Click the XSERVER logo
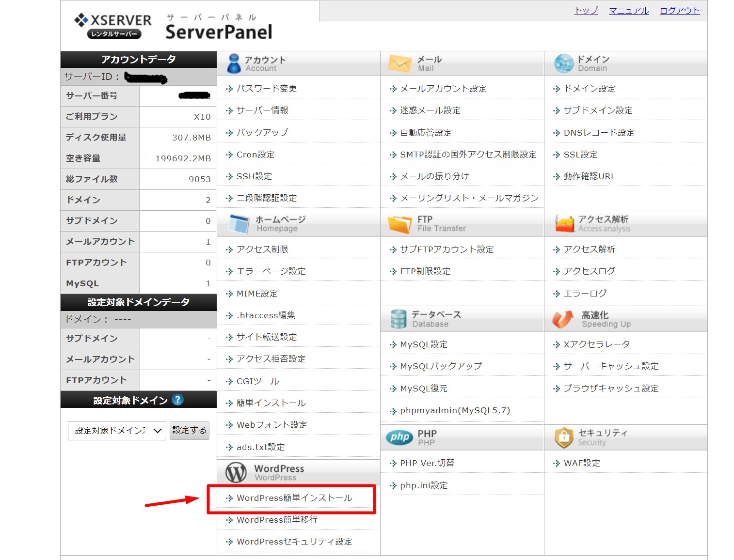The width and height of the screenshot is (734, 560). [113, 26]
